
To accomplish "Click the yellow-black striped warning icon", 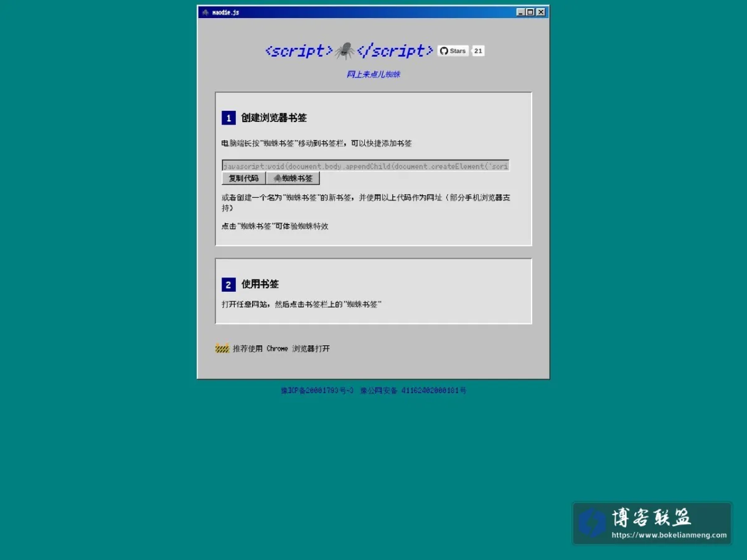I will tap(222, 348).
